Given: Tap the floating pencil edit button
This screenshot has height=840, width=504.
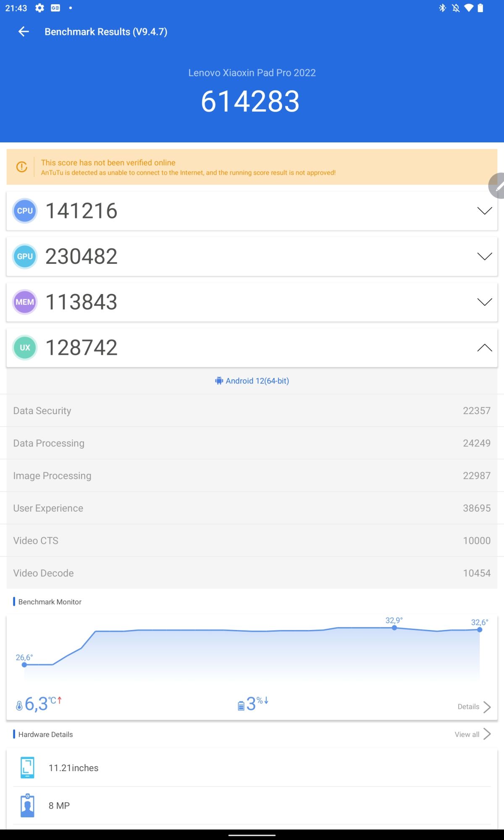Looking at the screenshot, I should [x=496, y=186].
